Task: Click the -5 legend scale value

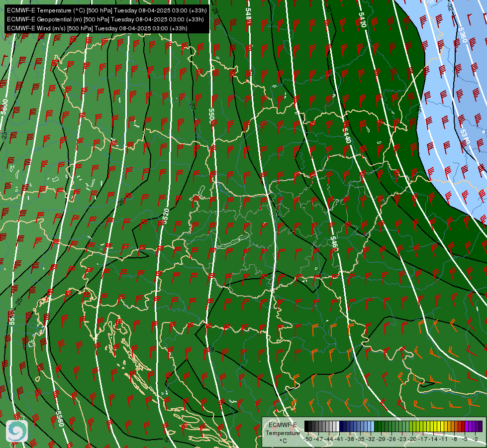Action: [465, 439]
